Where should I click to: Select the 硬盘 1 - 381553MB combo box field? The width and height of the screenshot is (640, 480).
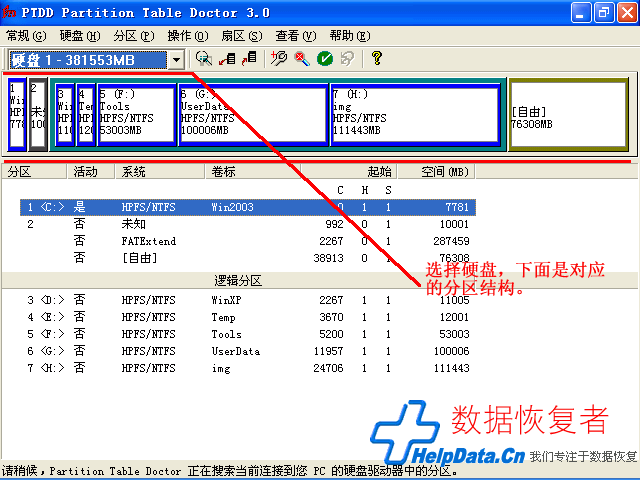[x=96, y=60]
